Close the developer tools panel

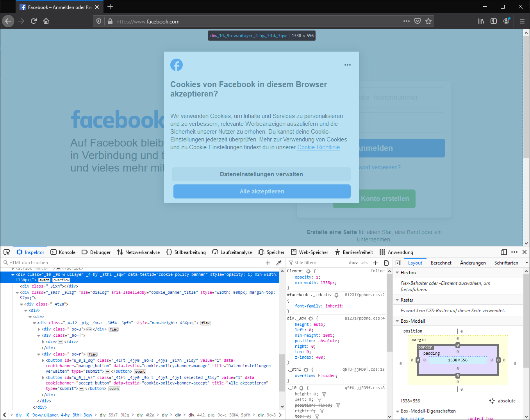[525, 252]
